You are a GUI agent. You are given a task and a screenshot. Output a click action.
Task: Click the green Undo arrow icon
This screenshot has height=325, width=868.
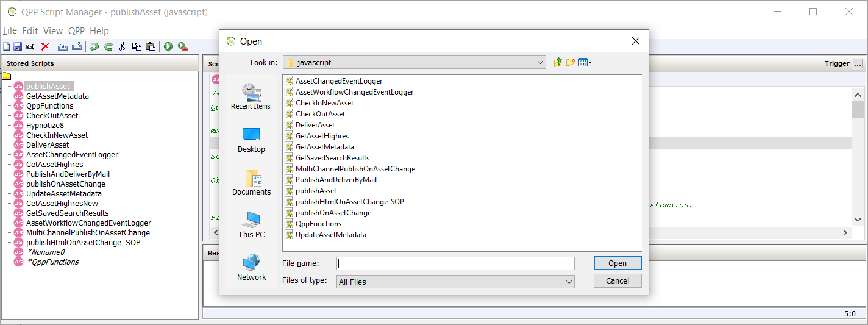pyautogui.click(x=94, y=46)
